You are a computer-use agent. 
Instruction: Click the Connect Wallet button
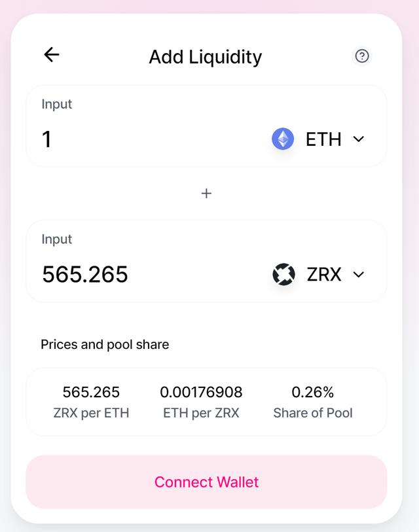click(x=206, y=482)
